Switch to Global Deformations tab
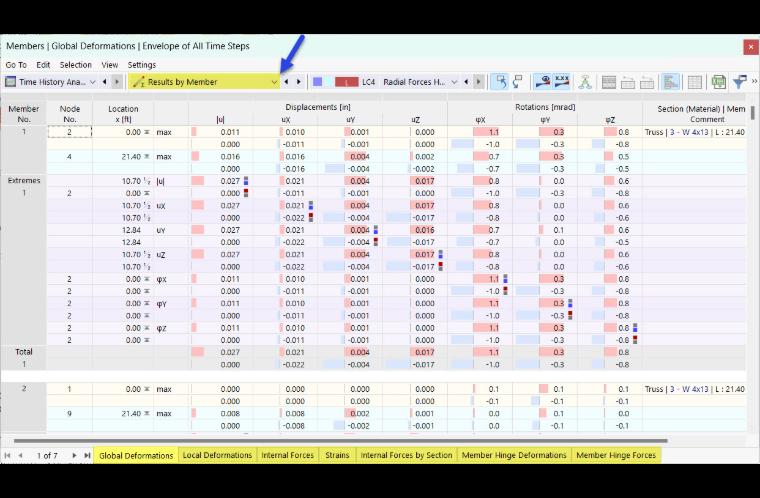The height and width of the screenshot is (498, 760). point(136,455)
